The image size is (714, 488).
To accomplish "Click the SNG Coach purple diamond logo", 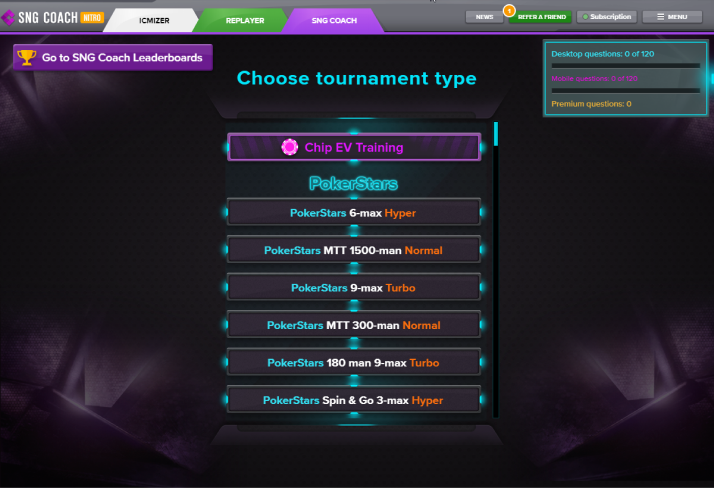I will pos(8,18).
